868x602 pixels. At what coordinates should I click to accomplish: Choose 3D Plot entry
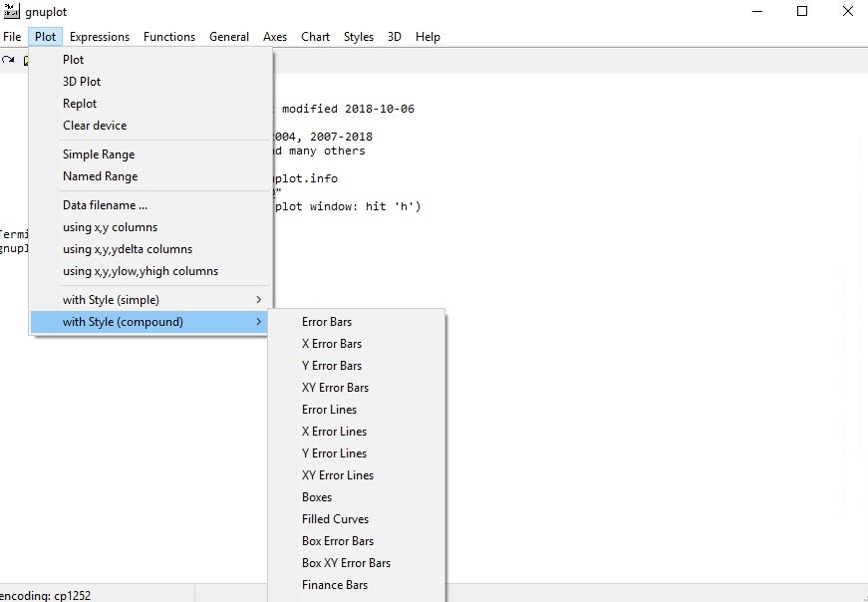150,82
